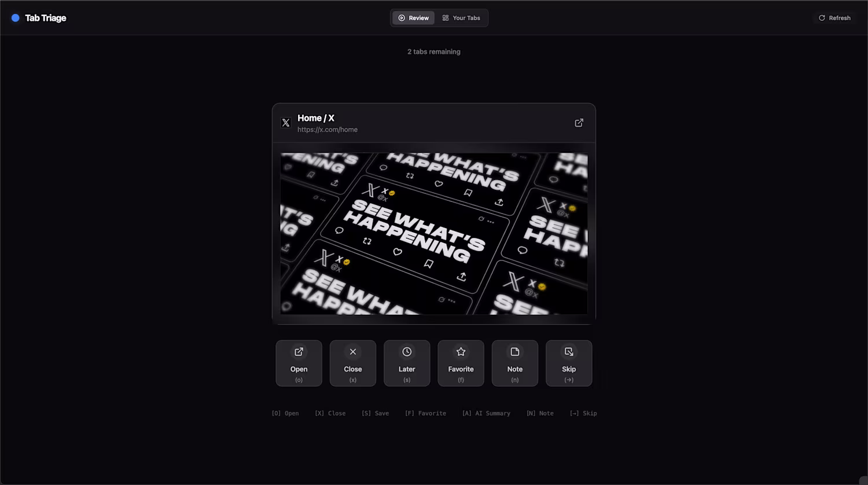Click the "[O] Open" shortcut hint text

[285, 413]
